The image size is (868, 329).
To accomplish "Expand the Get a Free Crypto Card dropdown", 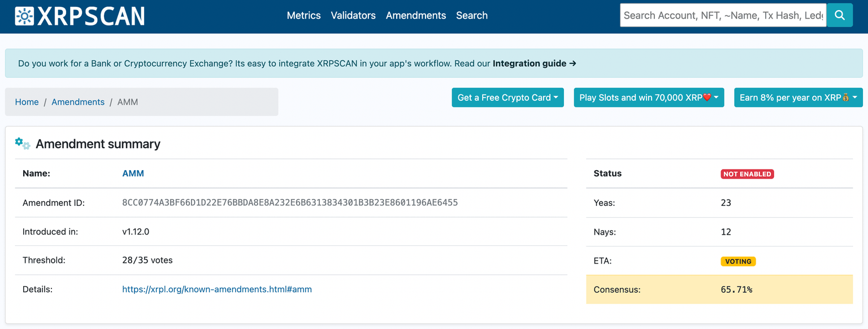I will pos(507,97).
